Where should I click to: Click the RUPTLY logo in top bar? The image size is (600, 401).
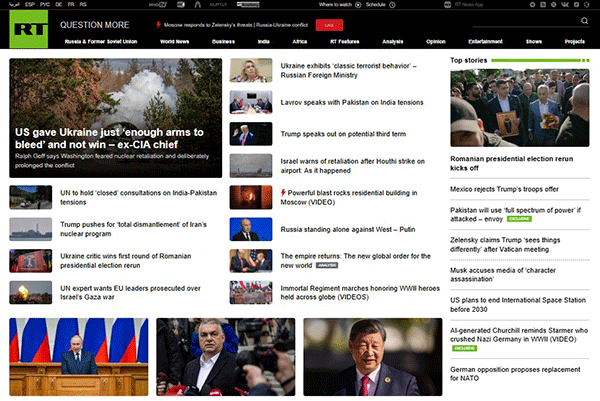(x=218, y=5)
